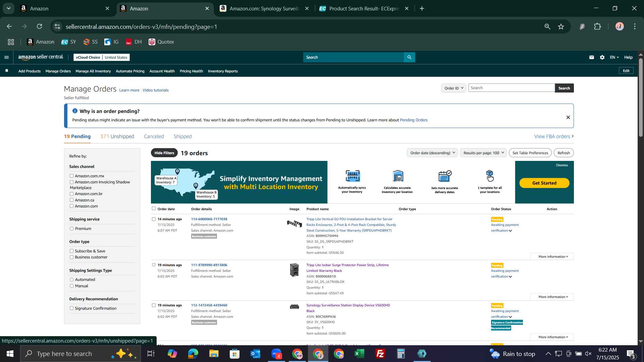This screenshot has width=644, height=362.
Task: Click the bookmark flag icon in nav bar
Action: point(7,71)
